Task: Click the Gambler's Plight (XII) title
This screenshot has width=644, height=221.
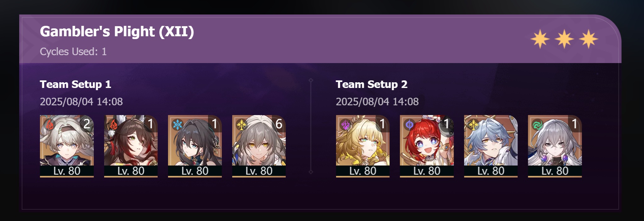Action: (117, 32)
